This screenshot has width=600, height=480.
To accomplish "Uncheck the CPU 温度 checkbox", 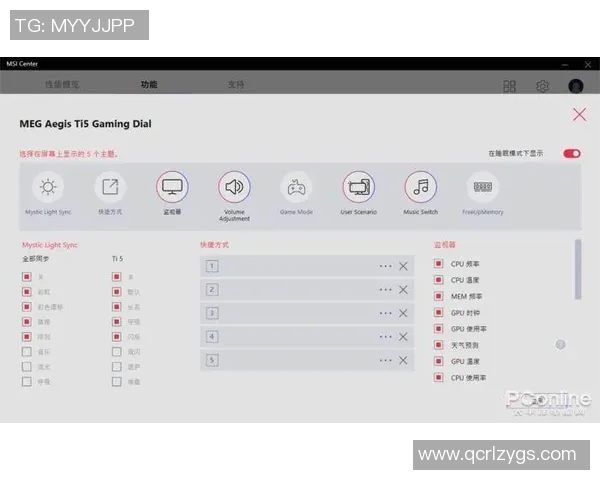I will click(x=439, y=280).
